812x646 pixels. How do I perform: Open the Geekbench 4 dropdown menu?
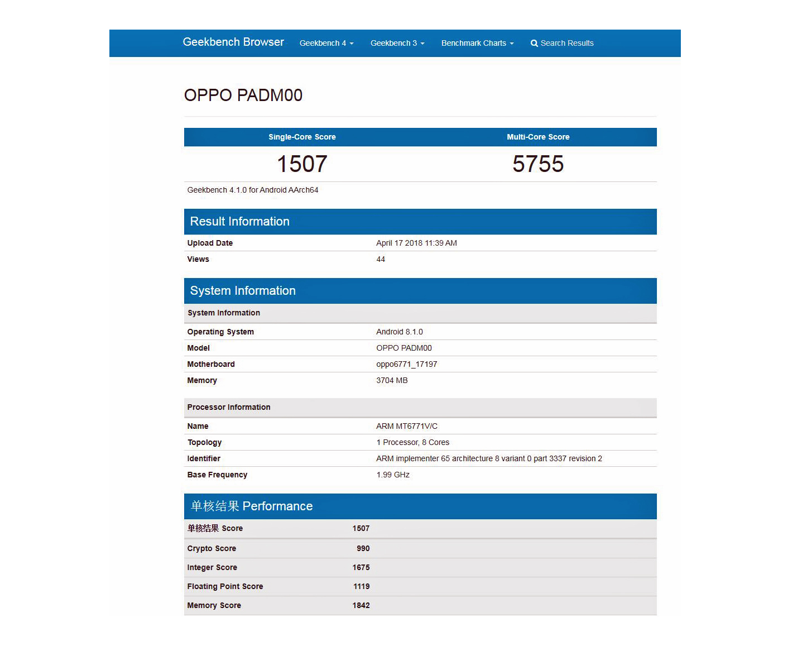click(326, 44)
